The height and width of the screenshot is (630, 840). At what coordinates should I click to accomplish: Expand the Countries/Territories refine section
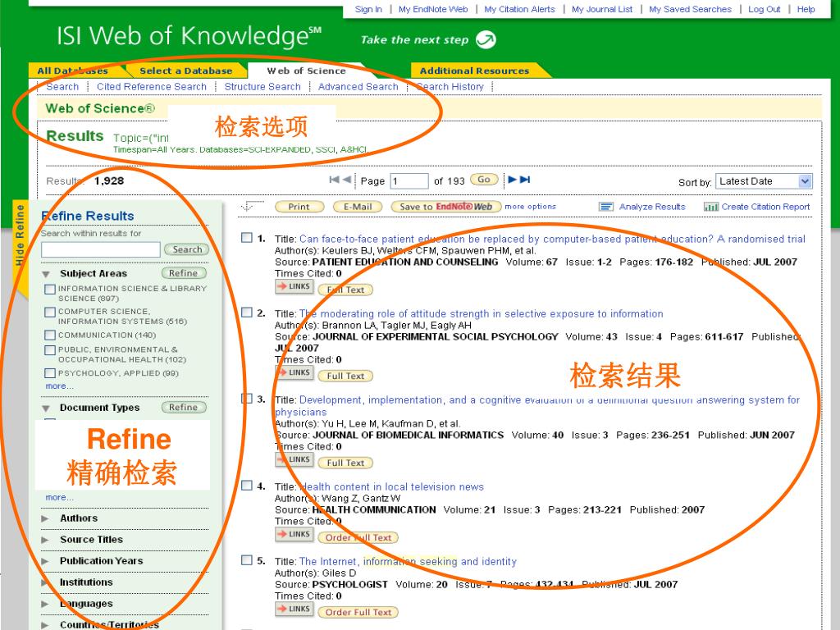pyautogui.click(x=46, y=625)
